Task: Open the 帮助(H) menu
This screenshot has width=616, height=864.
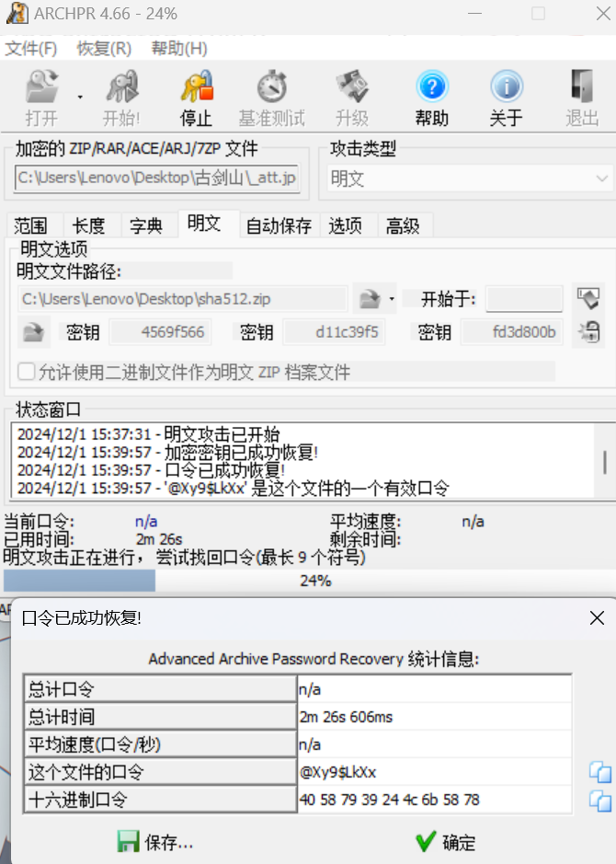Action: coord(179,49)
